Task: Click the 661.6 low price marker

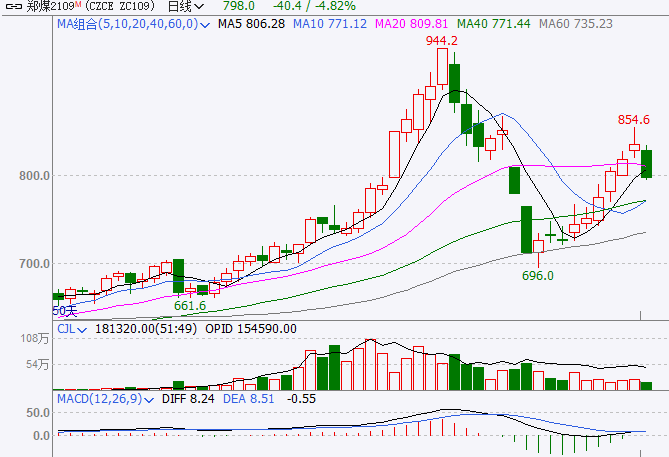Action: [x=190, y=306]
